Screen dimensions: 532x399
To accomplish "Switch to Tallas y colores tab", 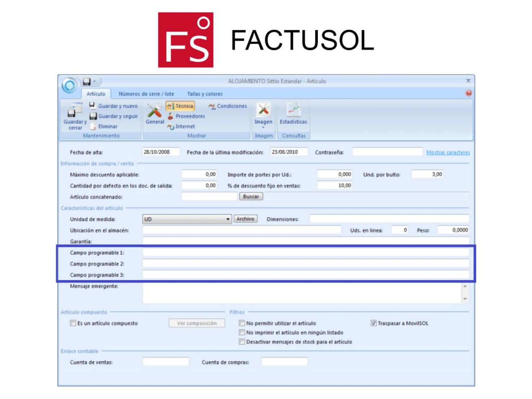I will pyautogui.click(x=205, y=94).
